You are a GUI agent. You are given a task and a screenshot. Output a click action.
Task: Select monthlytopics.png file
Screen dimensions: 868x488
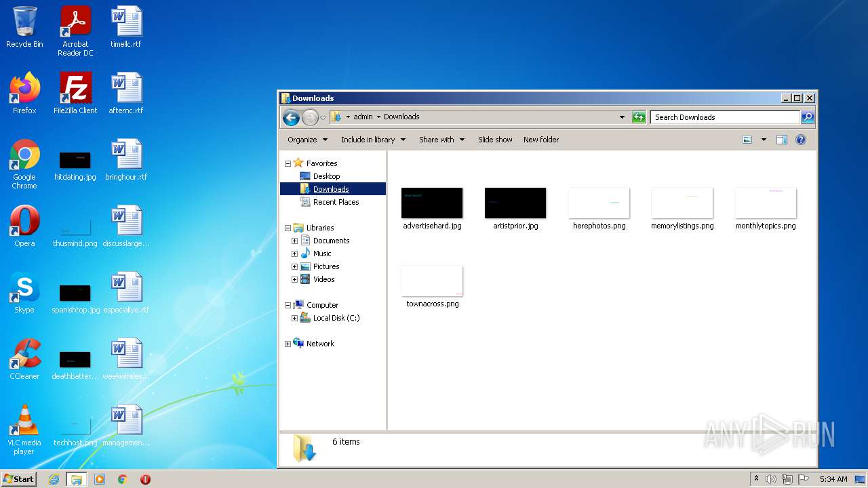766,209
